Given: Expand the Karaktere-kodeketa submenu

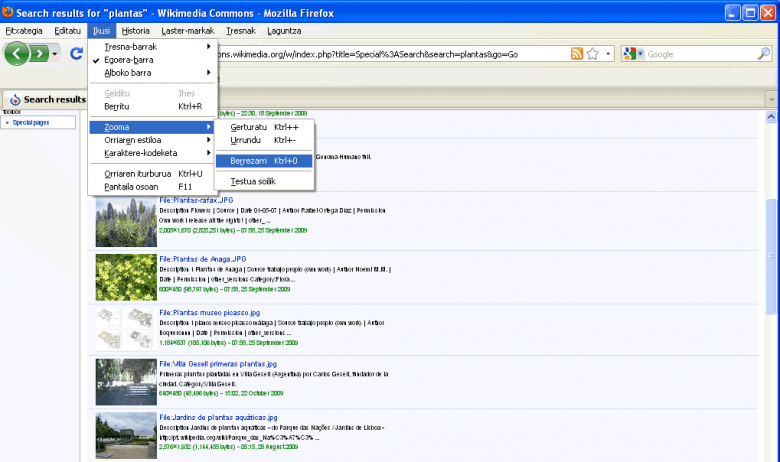Looking at the screenshot, I should point(152,153).
